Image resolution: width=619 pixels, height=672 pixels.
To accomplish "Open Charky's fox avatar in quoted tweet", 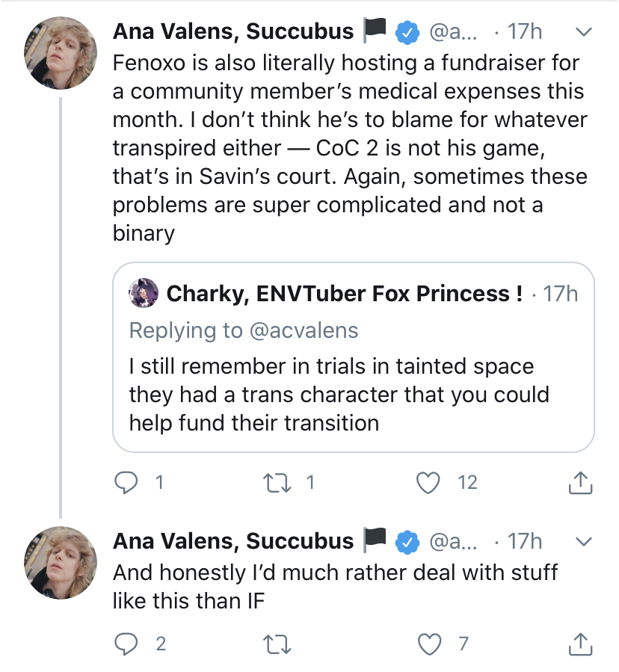I will click(144, 293).
